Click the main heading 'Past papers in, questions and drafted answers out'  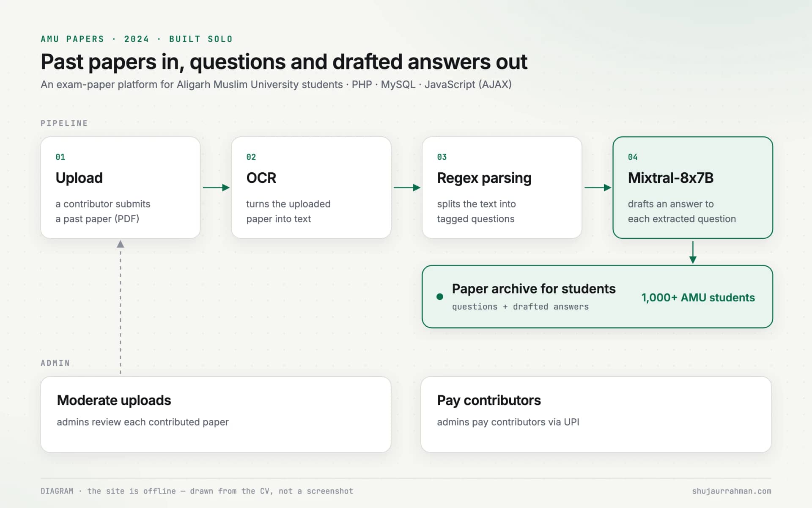(x=284, y=62)
